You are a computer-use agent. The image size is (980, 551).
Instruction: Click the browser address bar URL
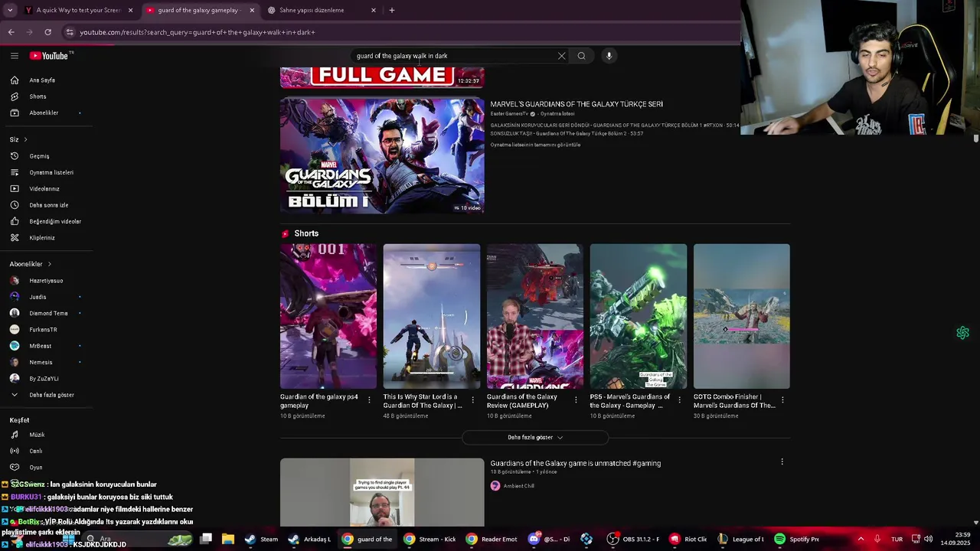click(x=198, y=32)
